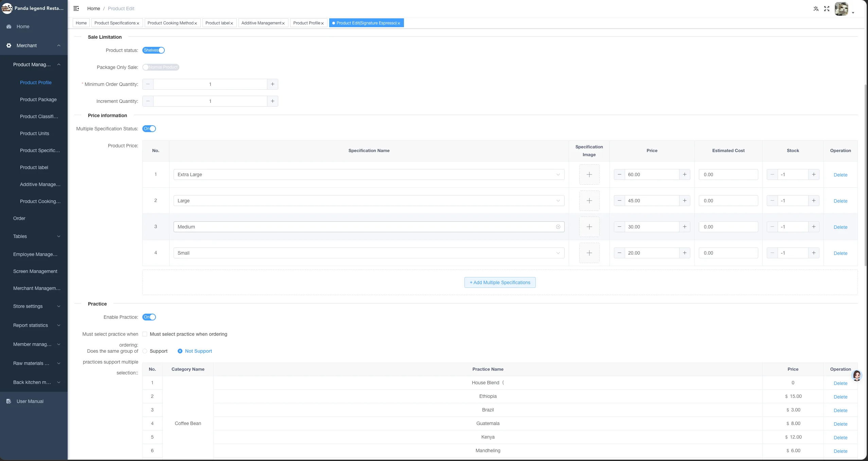Screen dimensions: 868x461
Task: Turn off Enable Practice switch
Action: pos(149,317)
